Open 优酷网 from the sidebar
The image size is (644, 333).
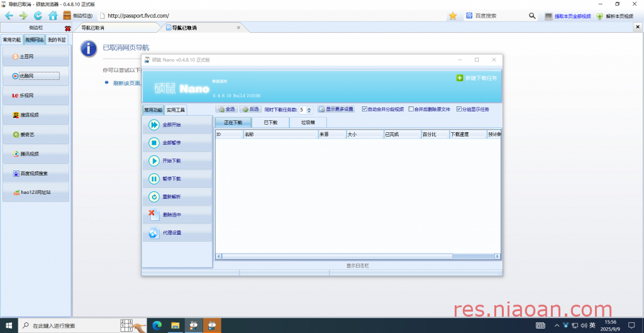(x=36, y=76)
